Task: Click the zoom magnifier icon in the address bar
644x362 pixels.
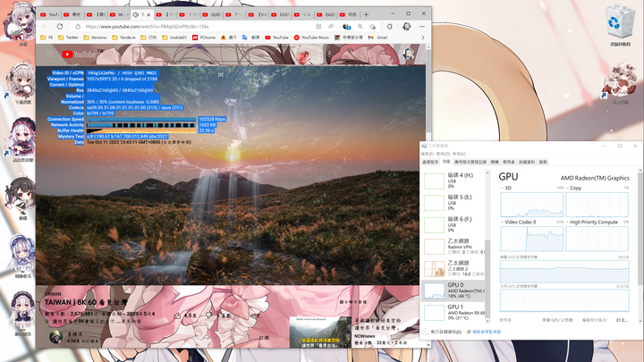Action: point(360,26)
